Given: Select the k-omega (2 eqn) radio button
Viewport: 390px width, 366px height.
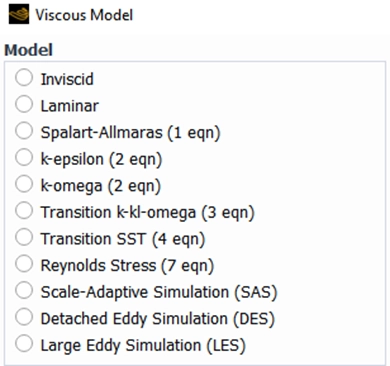Looking at the screenshot, I should (x=24, y=184).
